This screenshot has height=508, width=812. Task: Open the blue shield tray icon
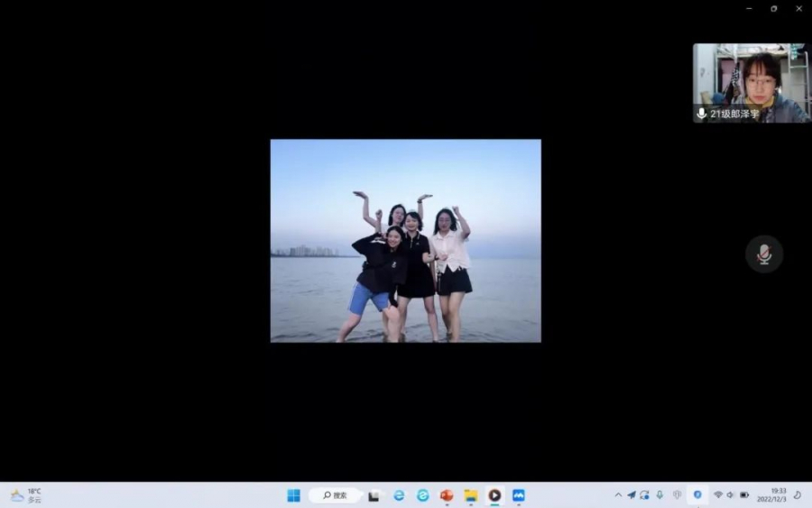[x=697, y=495]
